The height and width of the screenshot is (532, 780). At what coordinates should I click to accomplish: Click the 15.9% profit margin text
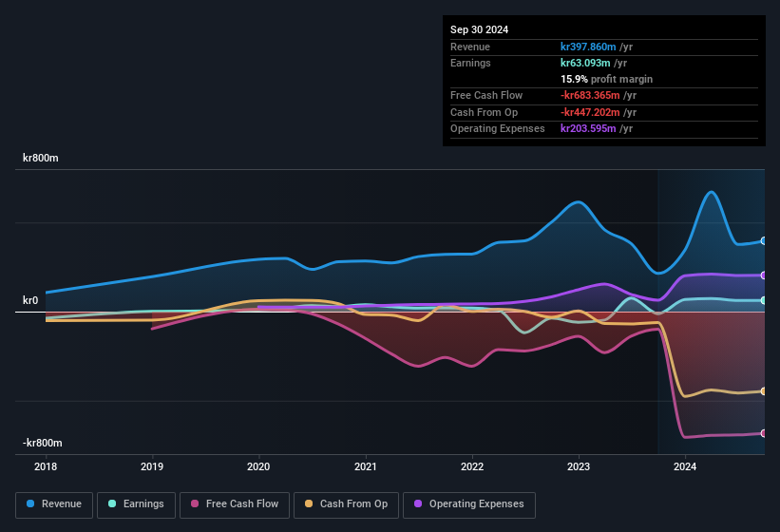[x=606, y=79]
